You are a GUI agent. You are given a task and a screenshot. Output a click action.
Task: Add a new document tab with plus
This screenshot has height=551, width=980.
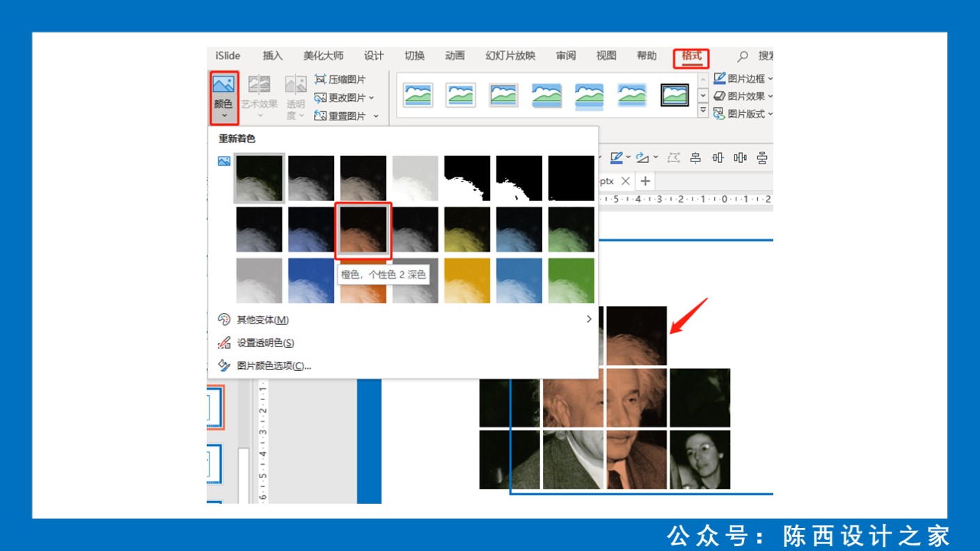(x=645, y=181)
